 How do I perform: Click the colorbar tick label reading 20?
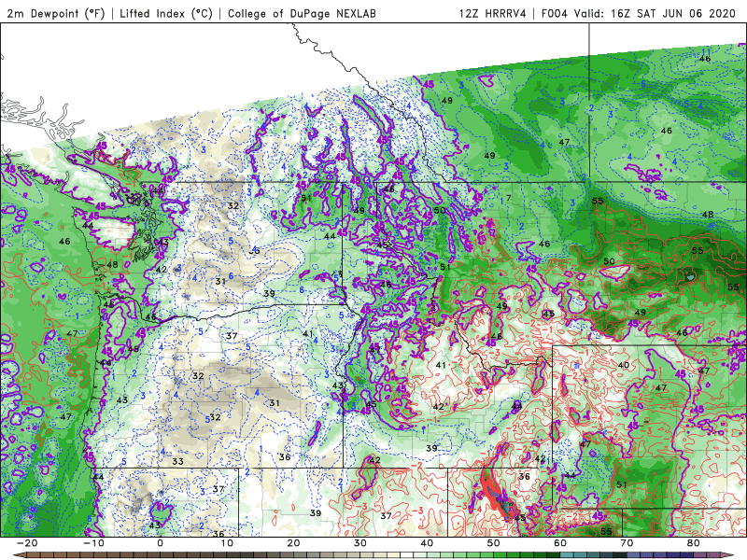[293, 543]
